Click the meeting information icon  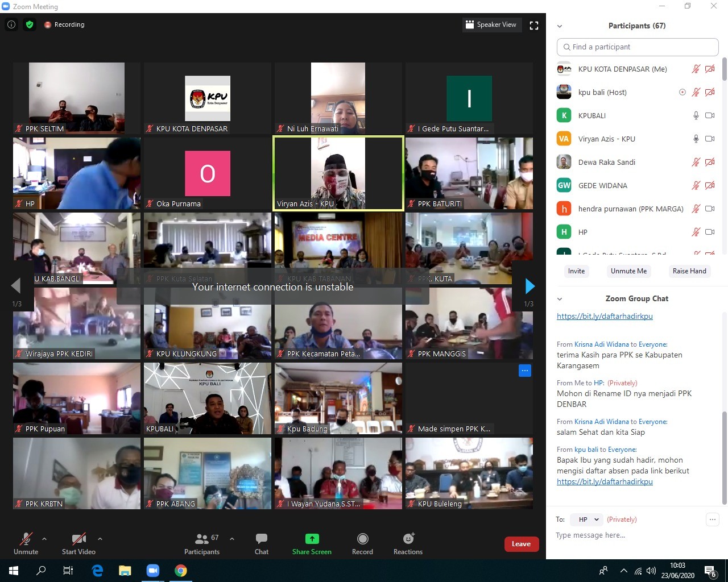point(11,24)
